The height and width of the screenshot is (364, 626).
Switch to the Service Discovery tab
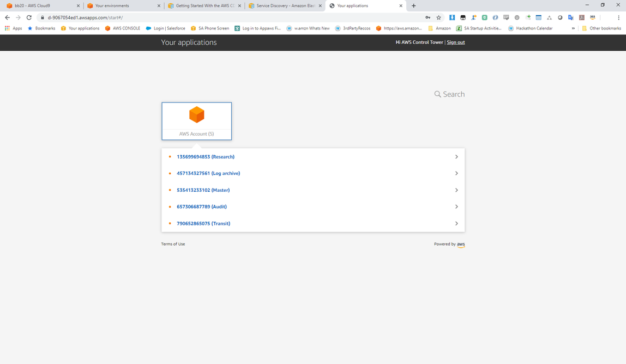click(285, 5)
